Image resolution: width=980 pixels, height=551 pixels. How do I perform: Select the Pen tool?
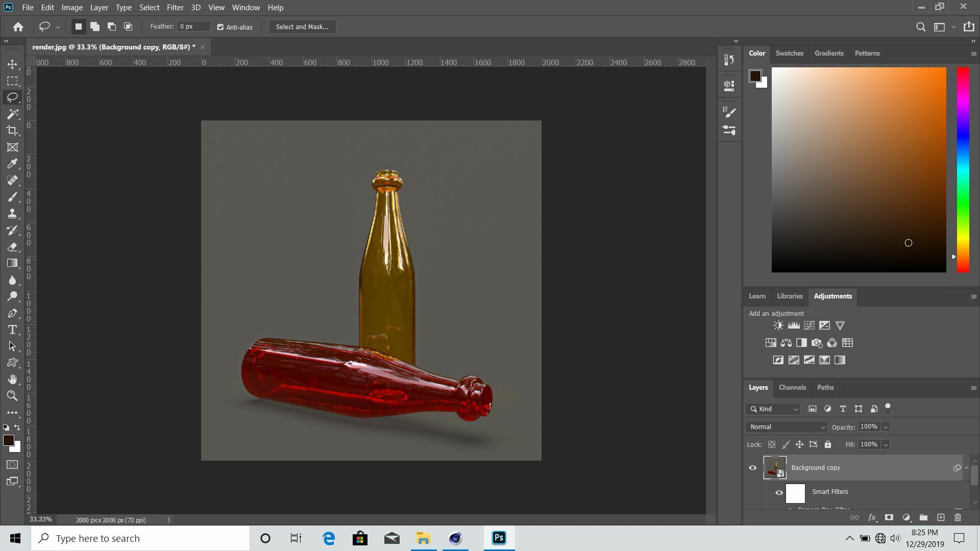pyautogui.click(x=12, y=313)
